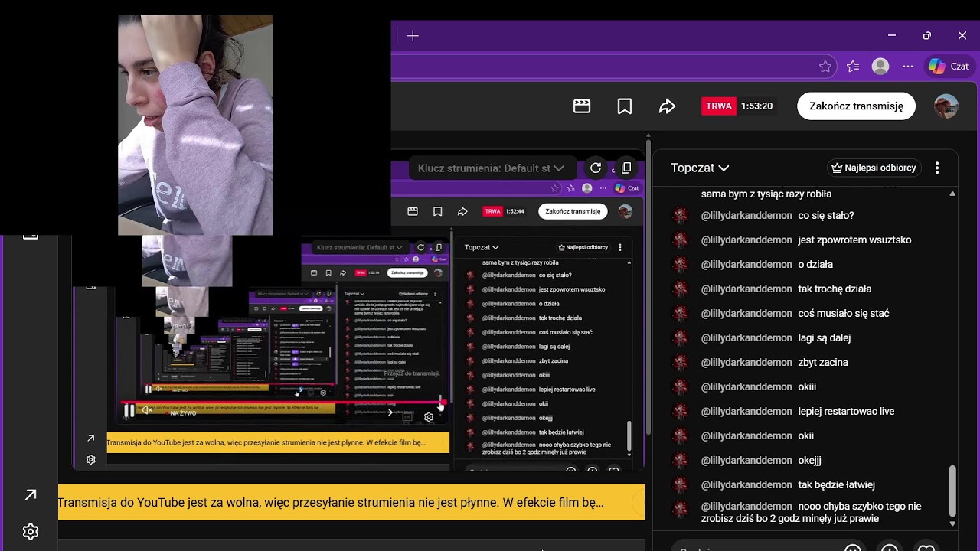Image resolution: width=980 pixels, height=551 pixels.
Task: Click clapperboard icon in nested preview window
Action: (413, 211)
